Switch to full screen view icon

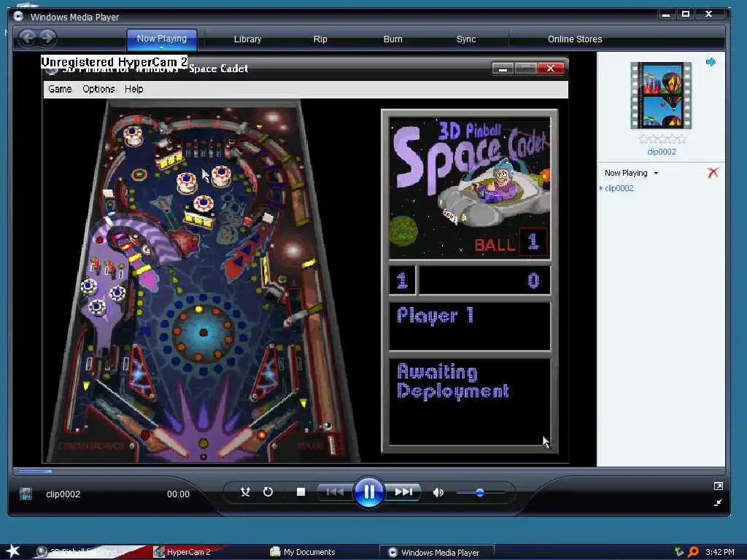click(x=719, y=486)
